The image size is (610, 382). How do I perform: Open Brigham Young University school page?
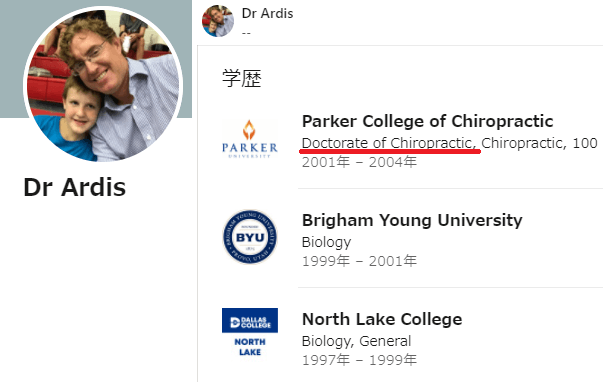point(412,220)
